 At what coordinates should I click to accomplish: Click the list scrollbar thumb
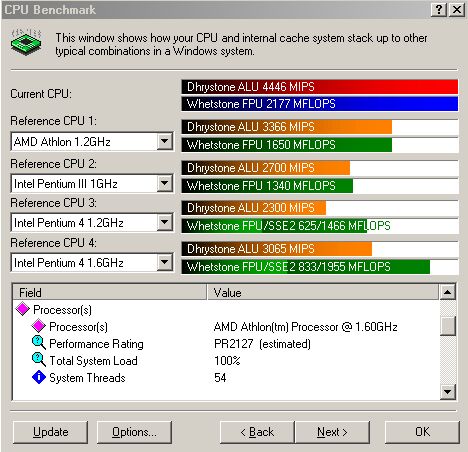[447, 326]
